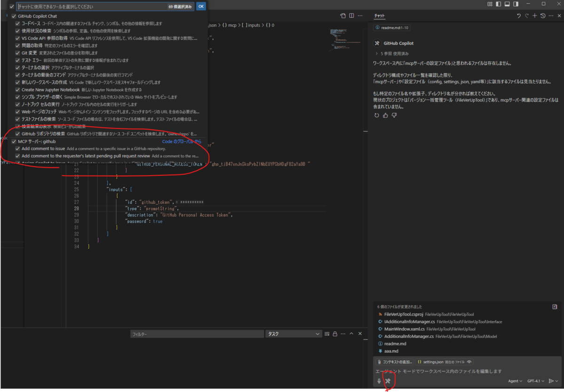Open the tools selection wrench icon
Viewport: 564px width, 392px height.
388,381
